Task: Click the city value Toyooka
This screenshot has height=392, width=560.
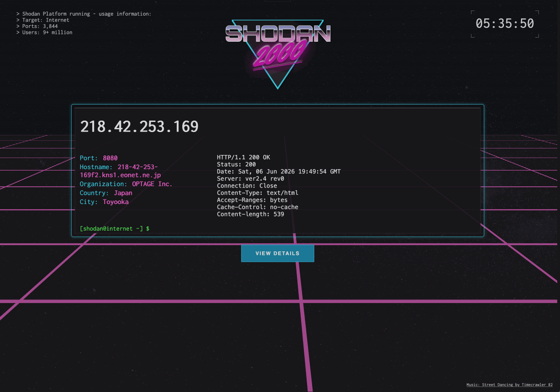Action: [116, 202]
